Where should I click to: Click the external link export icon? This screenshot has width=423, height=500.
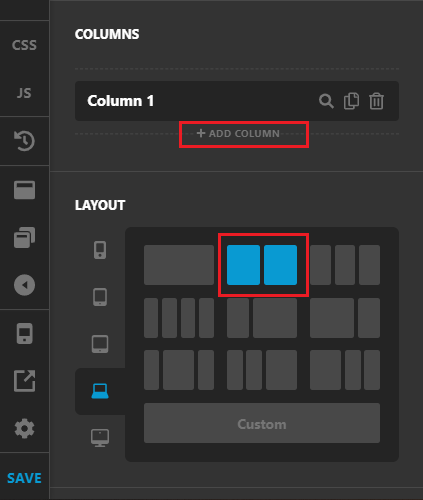click(x=24, y=381)
